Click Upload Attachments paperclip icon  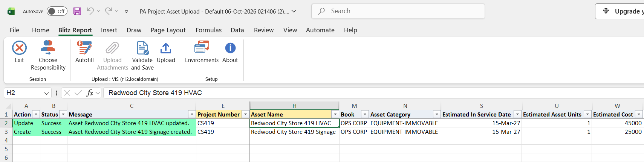(x=112, y=48)
